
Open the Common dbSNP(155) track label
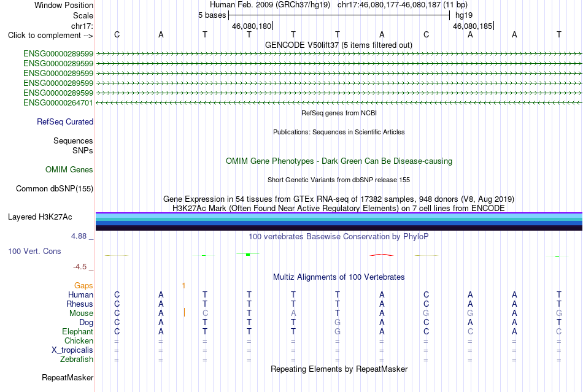[x=55, y=189]
